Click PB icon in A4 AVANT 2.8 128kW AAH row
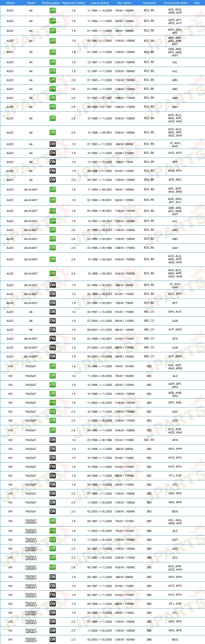Screen dimensions: 205x644 pos(52,248)
